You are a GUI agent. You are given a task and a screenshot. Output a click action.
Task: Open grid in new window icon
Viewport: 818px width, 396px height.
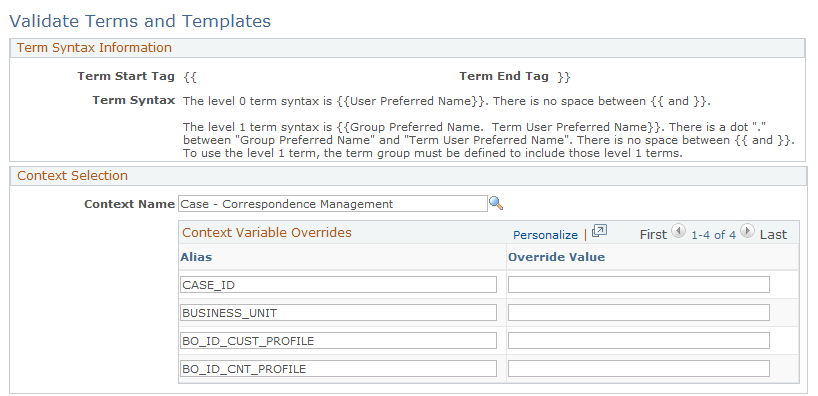tap(599, 231)
